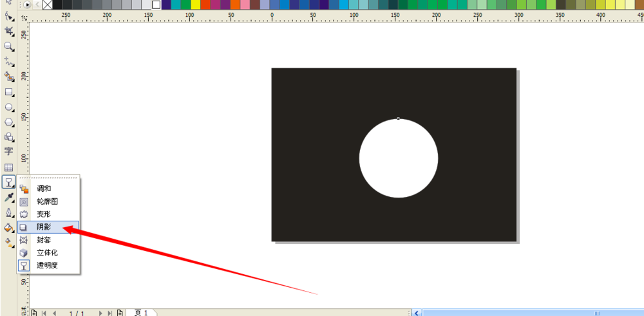The height and width of the screenshot is (316, 644).
Task: Select the Ellipse tool
Action: coord(8,107)
